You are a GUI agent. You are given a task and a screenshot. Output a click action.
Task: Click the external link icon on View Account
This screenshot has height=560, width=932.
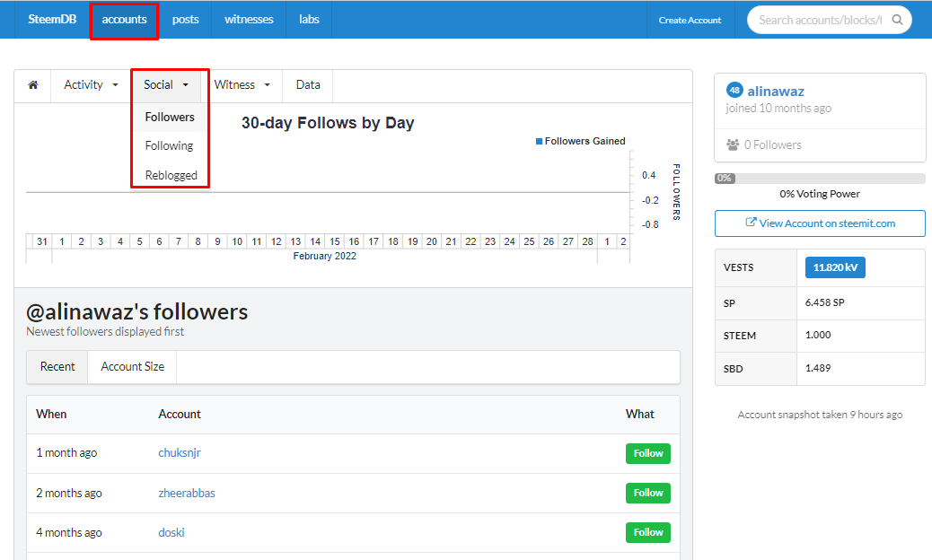click(751, 222)
